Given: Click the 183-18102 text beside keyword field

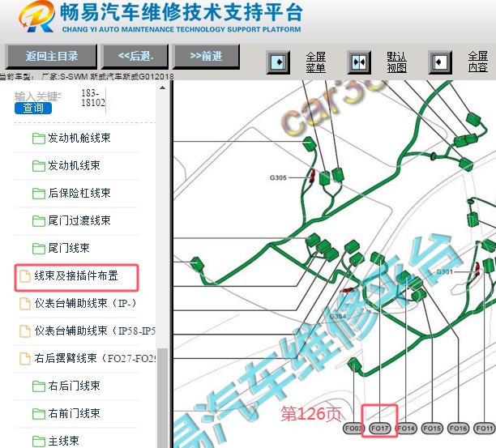Looking at the screenshot, I should [x=93, y=98].
